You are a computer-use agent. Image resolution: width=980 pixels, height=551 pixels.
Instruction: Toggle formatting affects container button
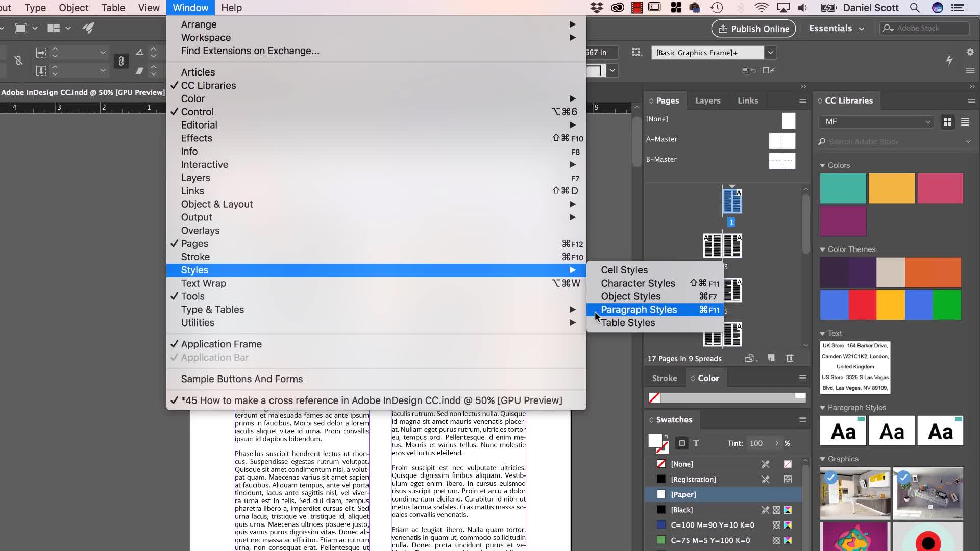(x=682, y=443)
